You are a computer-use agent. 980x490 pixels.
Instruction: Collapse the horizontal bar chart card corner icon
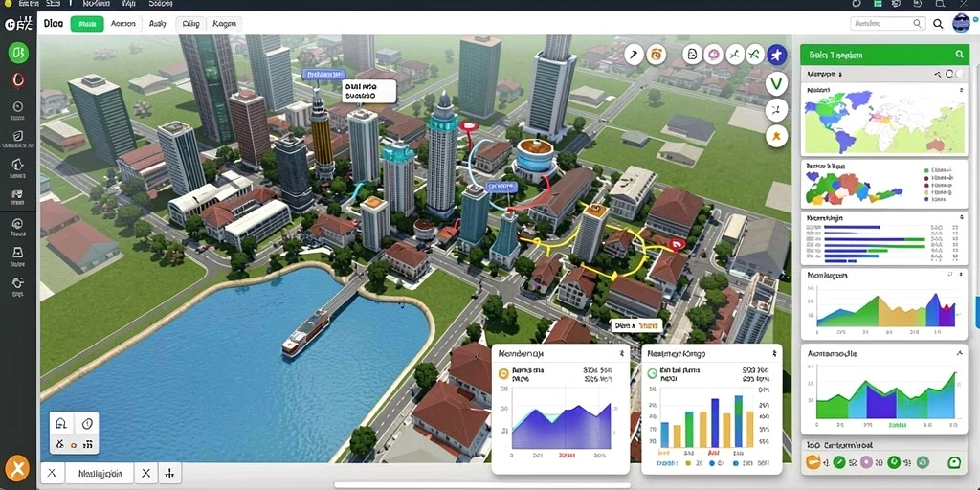click(x=961, y=218)
